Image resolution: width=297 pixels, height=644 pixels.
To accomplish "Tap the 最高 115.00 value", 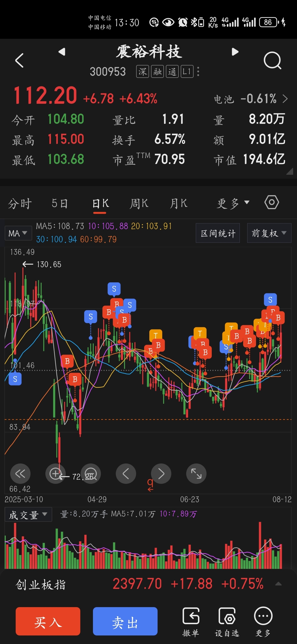I will point(66,139).
